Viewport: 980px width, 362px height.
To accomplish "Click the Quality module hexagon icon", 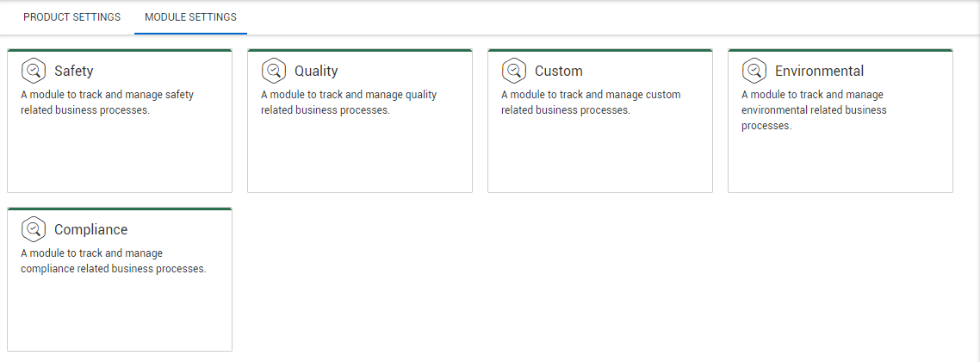I will click(273, 71).
